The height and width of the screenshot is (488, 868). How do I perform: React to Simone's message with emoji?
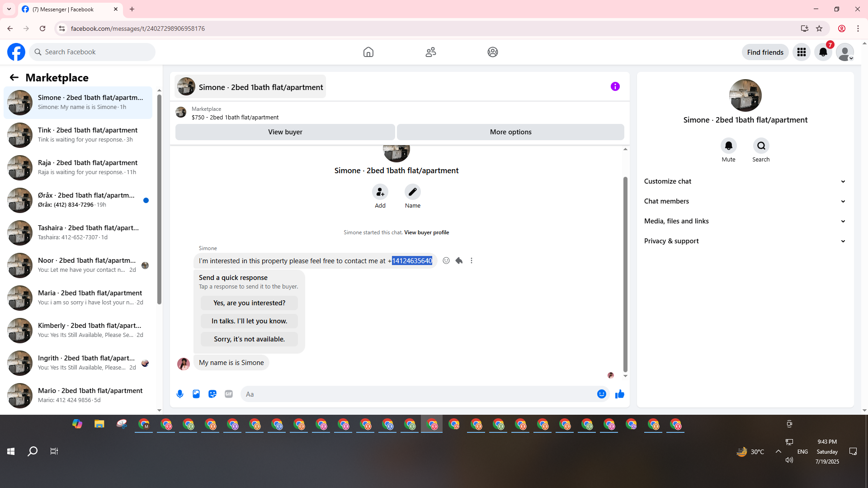[446, 261]
